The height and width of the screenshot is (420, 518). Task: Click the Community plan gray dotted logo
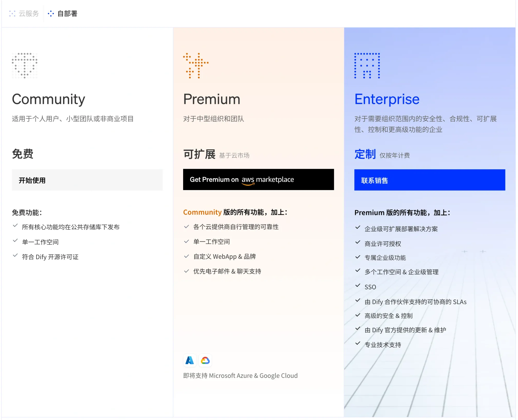(25, 66)
